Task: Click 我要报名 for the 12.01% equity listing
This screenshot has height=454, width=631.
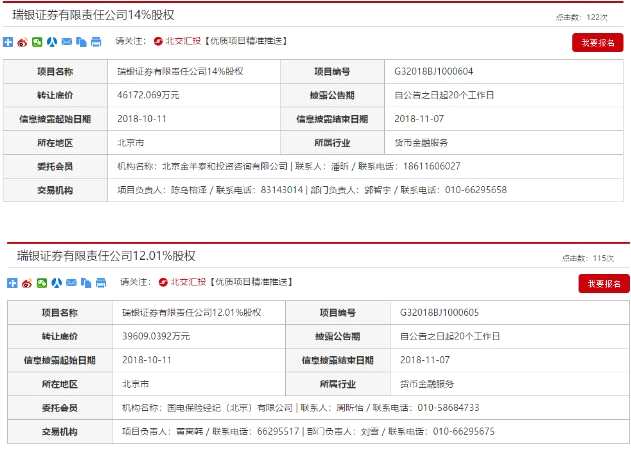Action: click(x=604, y=284)
